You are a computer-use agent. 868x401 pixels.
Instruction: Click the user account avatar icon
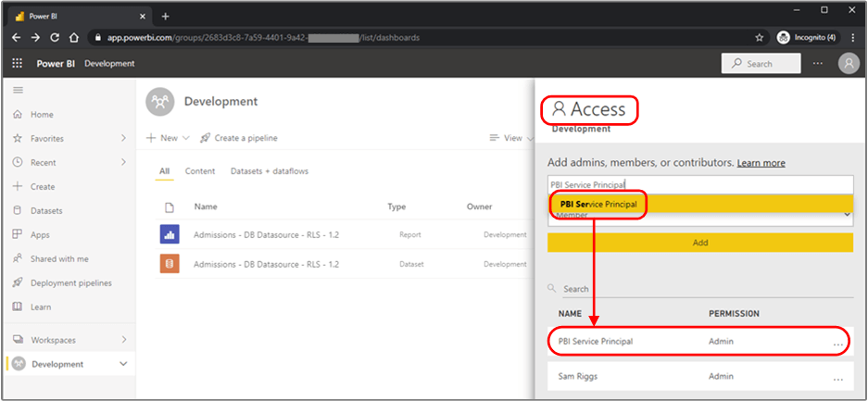click(x=849, y=64)
